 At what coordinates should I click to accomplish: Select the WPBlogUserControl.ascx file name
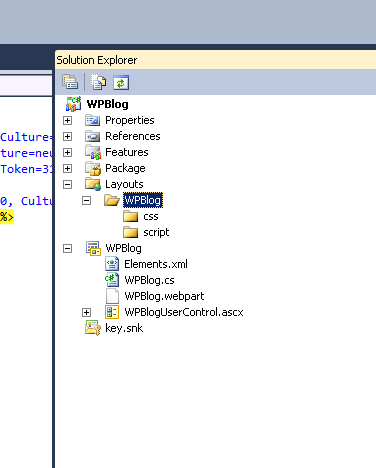point(184,312)
